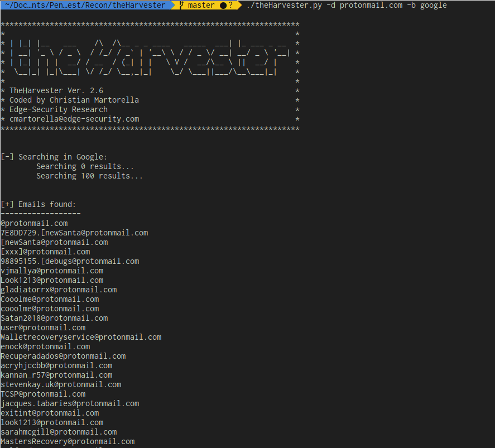Click the Searching 100 results line
Image resolution: width=495 pixels, height=448 pixels.
click(x=89, y=176)
